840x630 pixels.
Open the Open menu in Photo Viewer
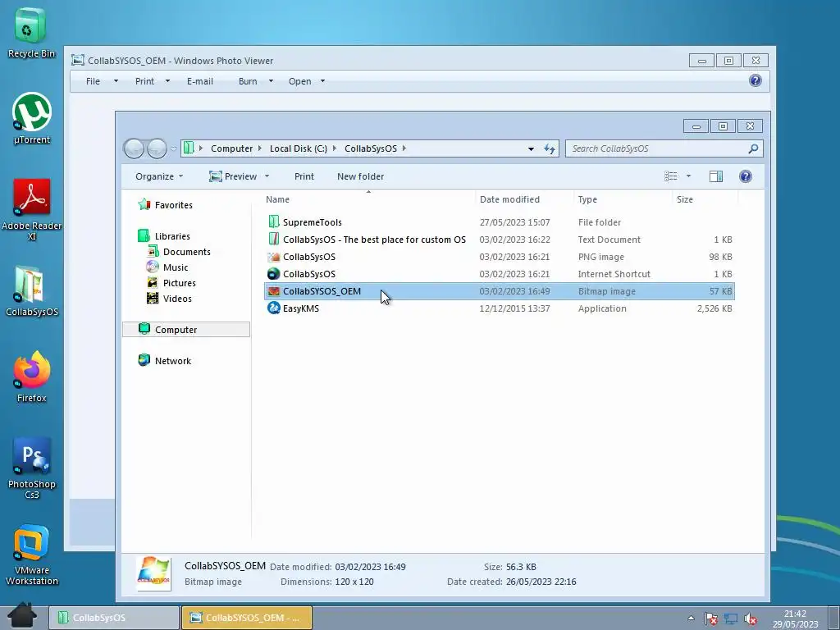[307, 81]
